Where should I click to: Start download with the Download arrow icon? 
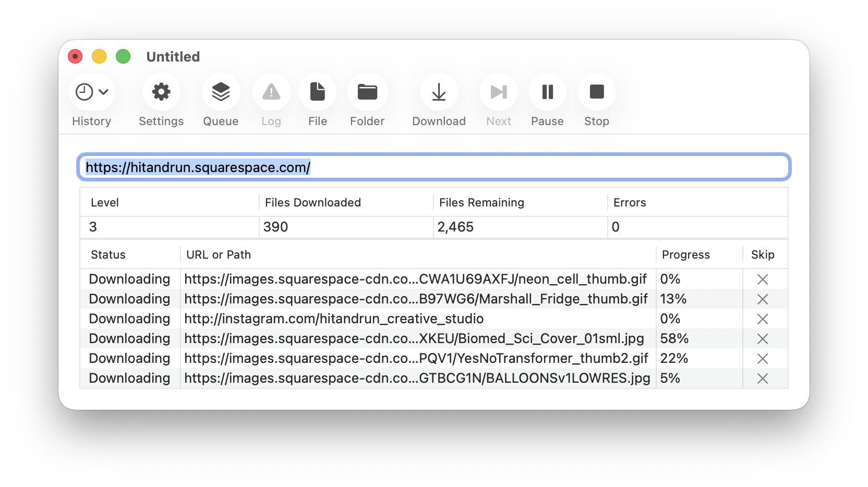pos(439,92)
